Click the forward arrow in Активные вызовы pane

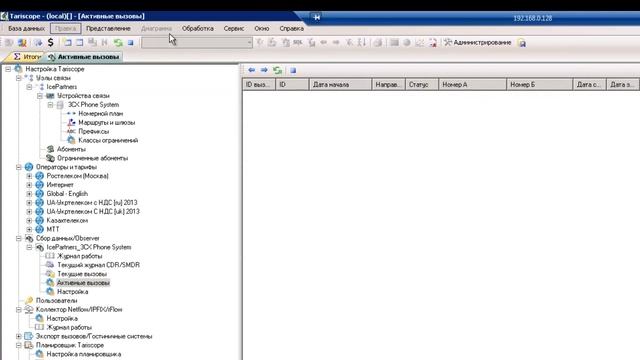264,70
